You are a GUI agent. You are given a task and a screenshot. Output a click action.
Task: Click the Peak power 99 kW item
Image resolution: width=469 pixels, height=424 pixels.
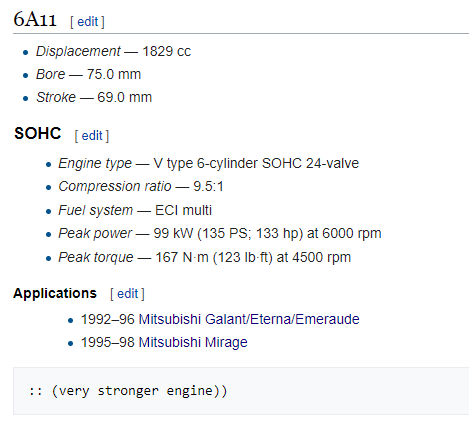click(220, 233)
